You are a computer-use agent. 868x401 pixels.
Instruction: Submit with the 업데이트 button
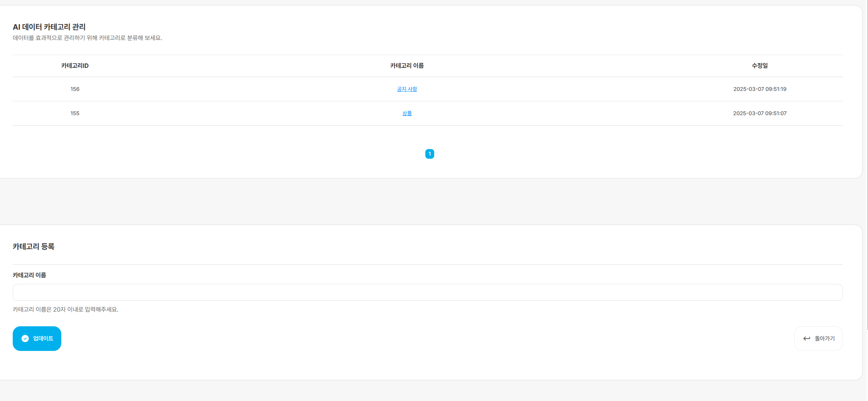[x=37, y=339]
